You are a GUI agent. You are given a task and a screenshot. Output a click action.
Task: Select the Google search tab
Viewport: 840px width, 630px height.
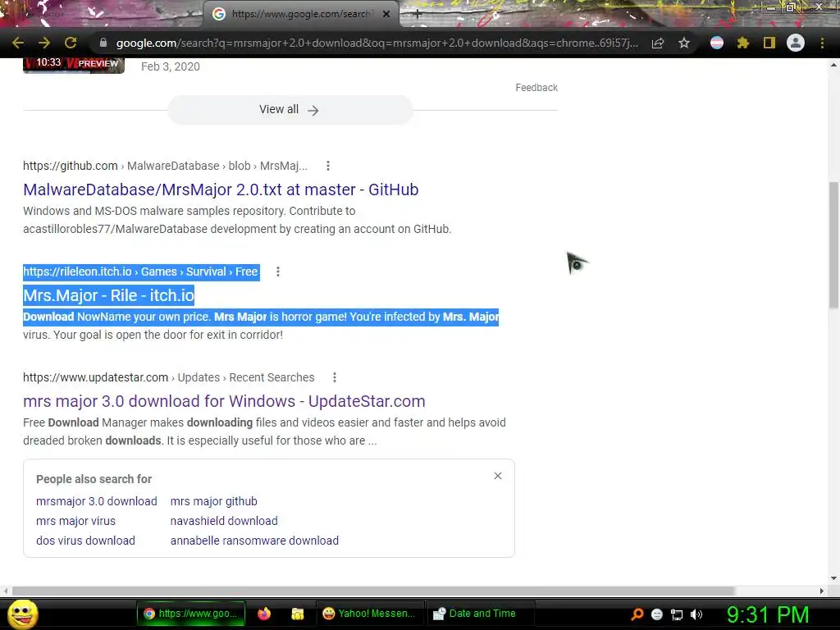[x=300, y=14]
